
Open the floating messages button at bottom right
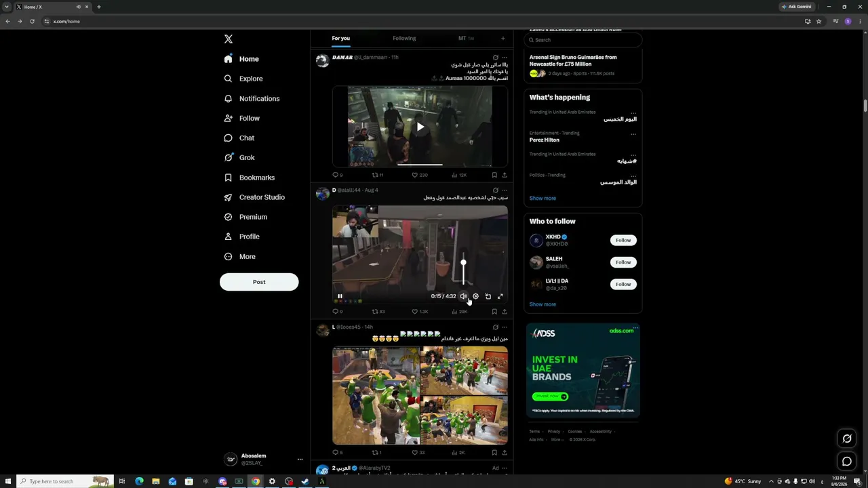(847, 462)
